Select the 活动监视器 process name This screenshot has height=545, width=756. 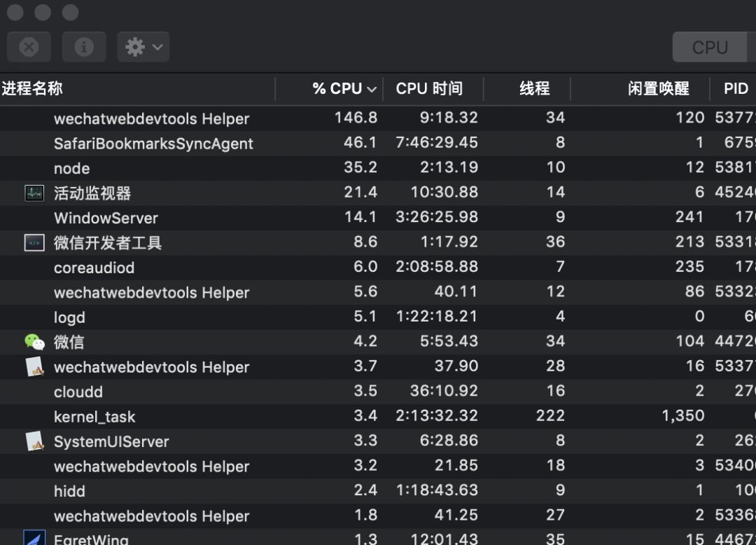coord(92,193)
